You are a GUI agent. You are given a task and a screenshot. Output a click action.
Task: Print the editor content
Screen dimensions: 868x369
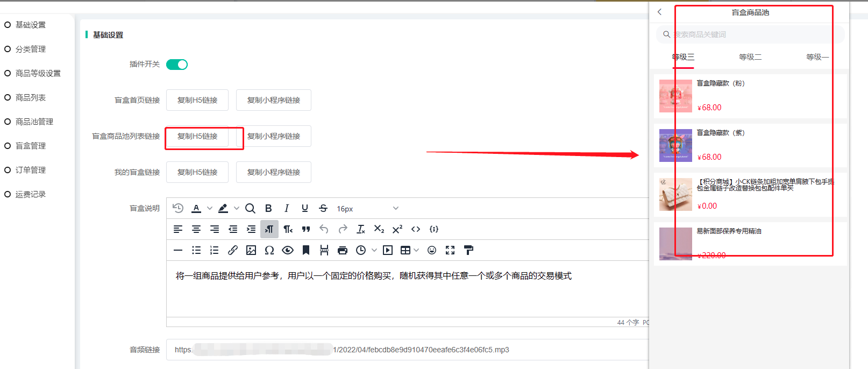click(x=343, y=250)
